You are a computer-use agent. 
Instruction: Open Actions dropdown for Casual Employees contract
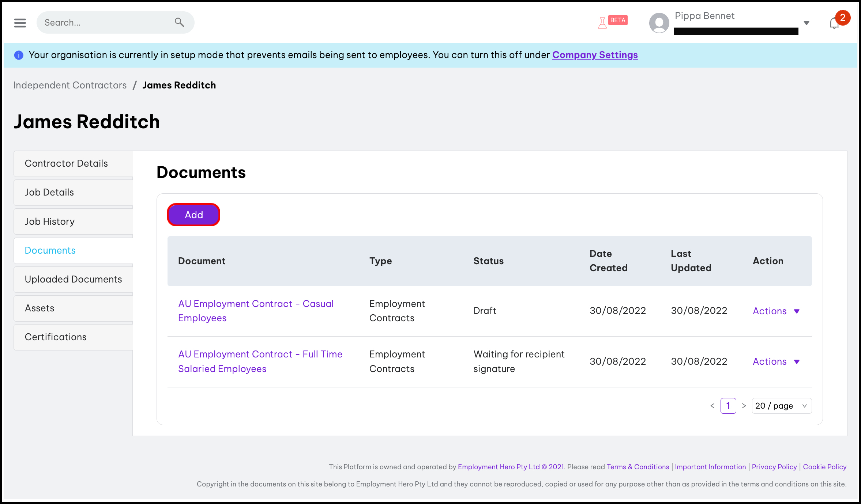tap(776, 311)
